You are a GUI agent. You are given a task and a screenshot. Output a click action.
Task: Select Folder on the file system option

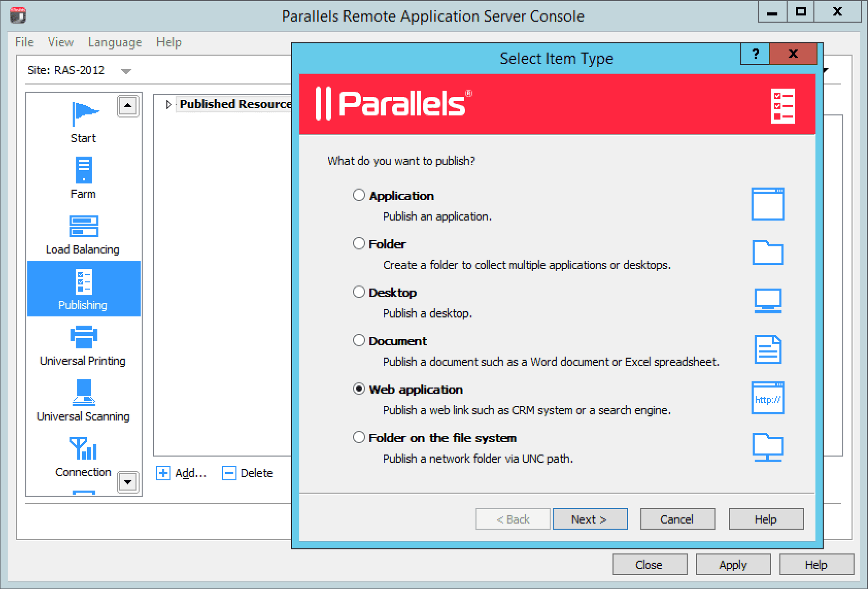(359, 437)
